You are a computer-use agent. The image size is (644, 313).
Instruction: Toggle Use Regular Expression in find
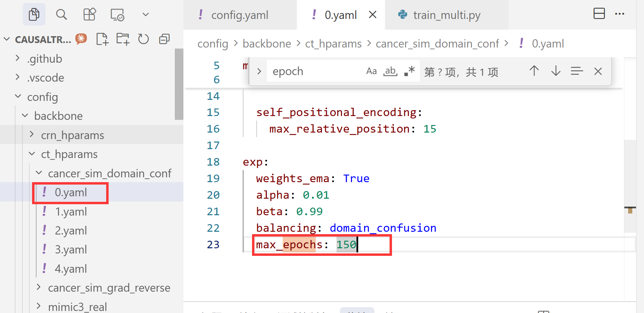[x=409, y=71]
